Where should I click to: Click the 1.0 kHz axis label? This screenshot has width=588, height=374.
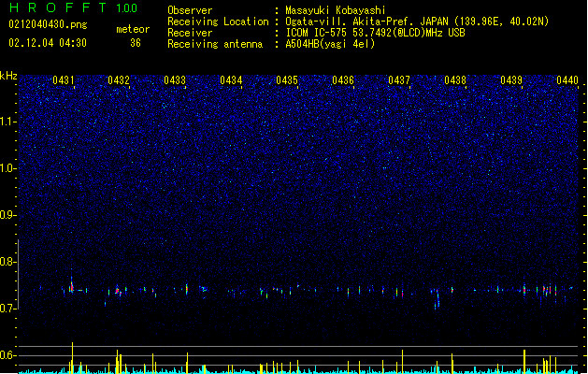tap(7, 168)
